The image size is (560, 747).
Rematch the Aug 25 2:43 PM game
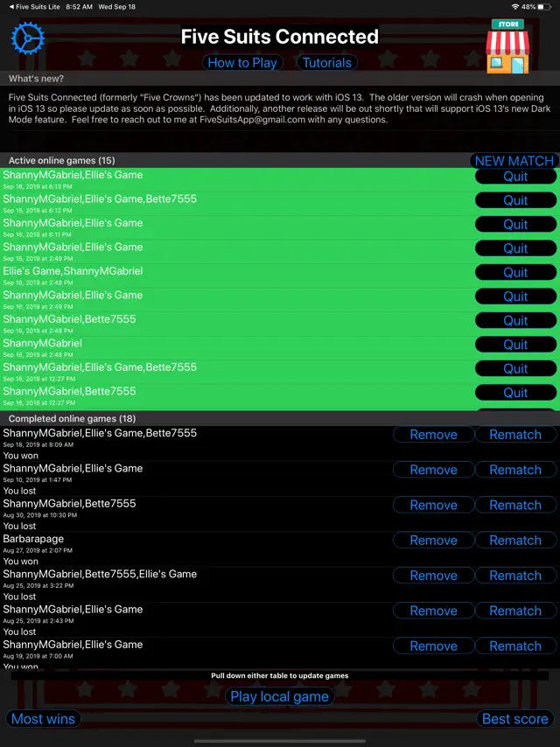click(515, 611)
